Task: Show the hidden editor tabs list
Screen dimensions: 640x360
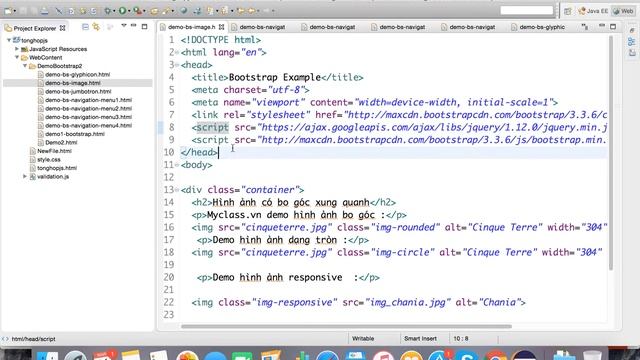Action: pos(585,27)
